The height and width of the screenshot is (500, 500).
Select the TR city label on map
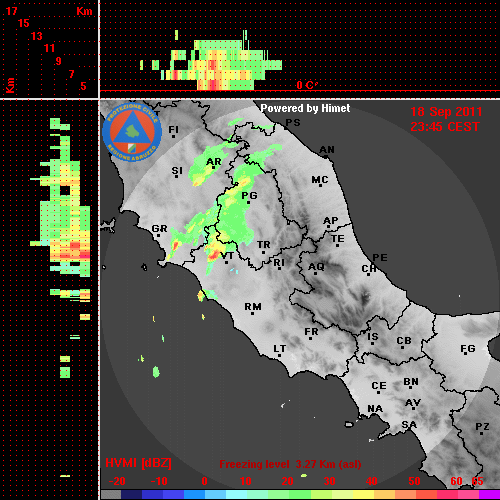pos(264,245)
